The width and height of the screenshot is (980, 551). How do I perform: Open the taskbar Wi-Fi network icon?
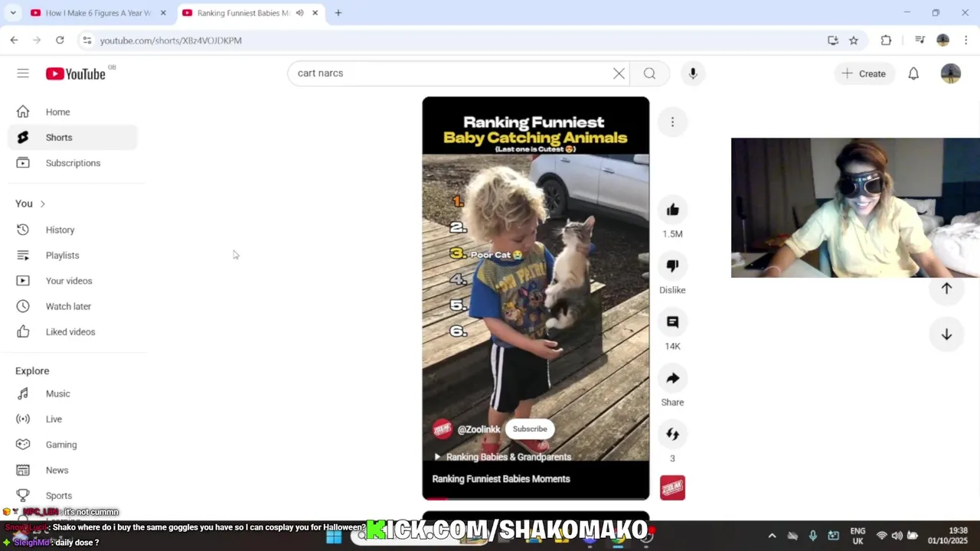(x=881, y=536)
